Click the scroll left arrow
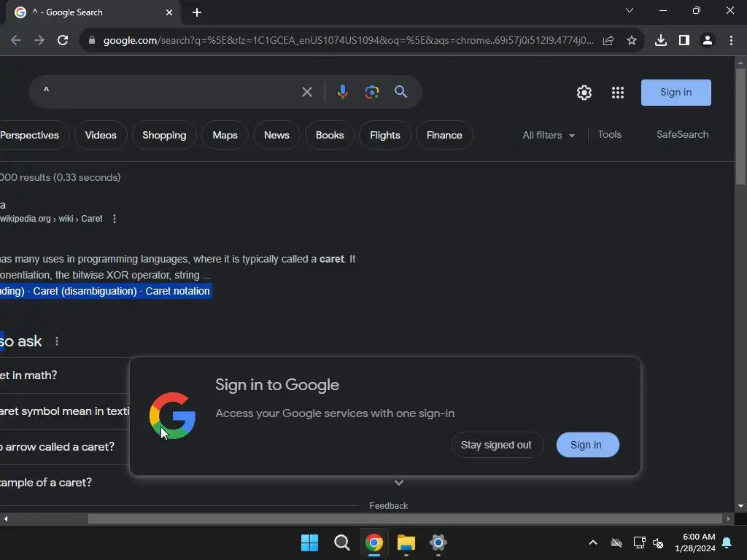 point(6,518)
